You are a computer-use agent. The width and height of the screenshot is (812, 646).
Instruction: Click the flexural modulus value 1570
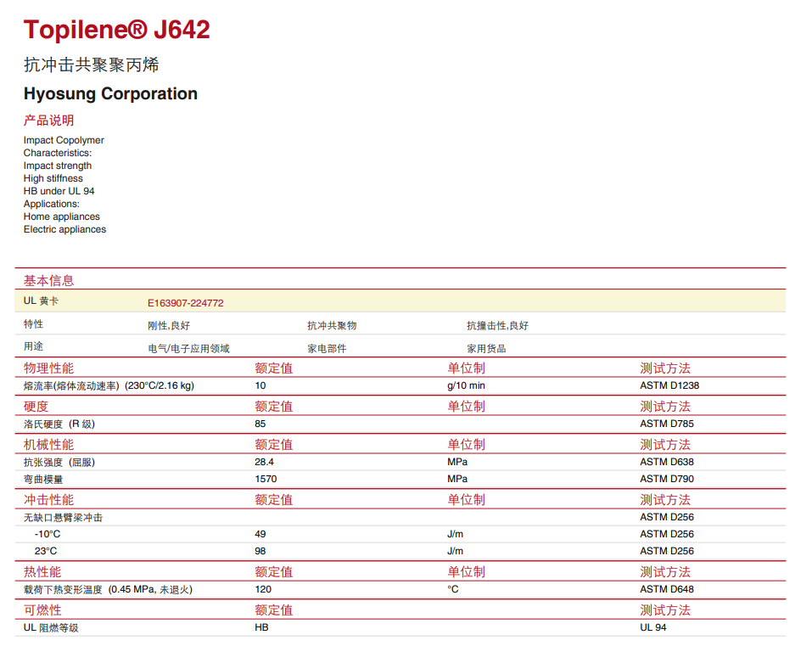266,479
